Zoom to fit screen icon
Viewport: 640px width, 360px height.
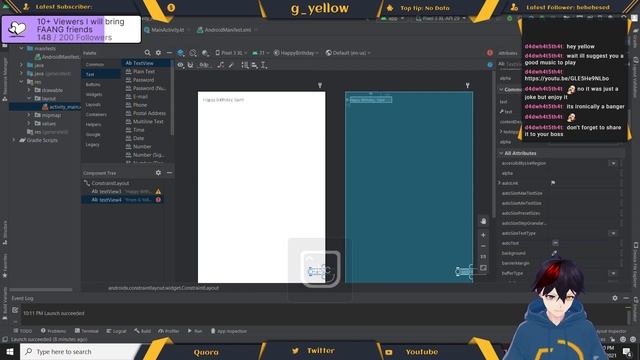[483, 268]
